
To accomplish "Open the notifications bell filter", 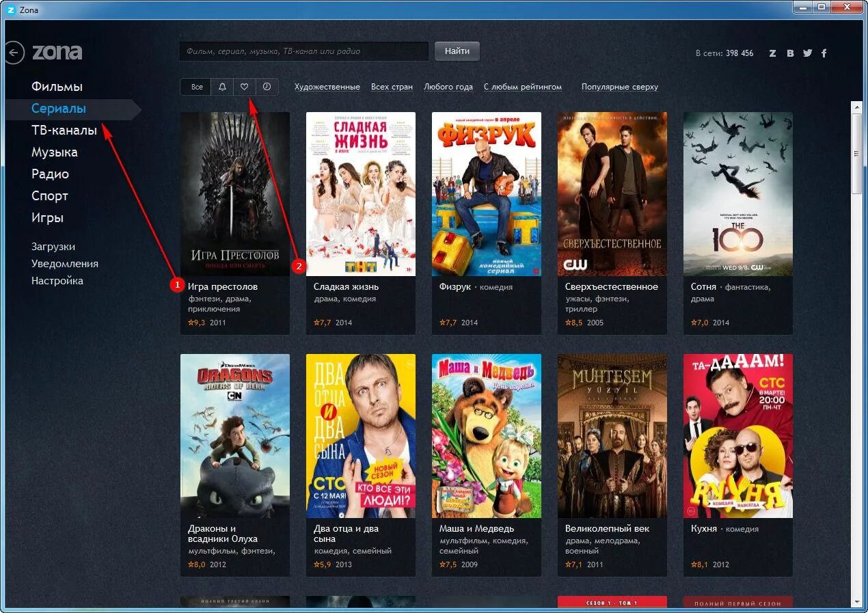I will [x=221, y=87].
